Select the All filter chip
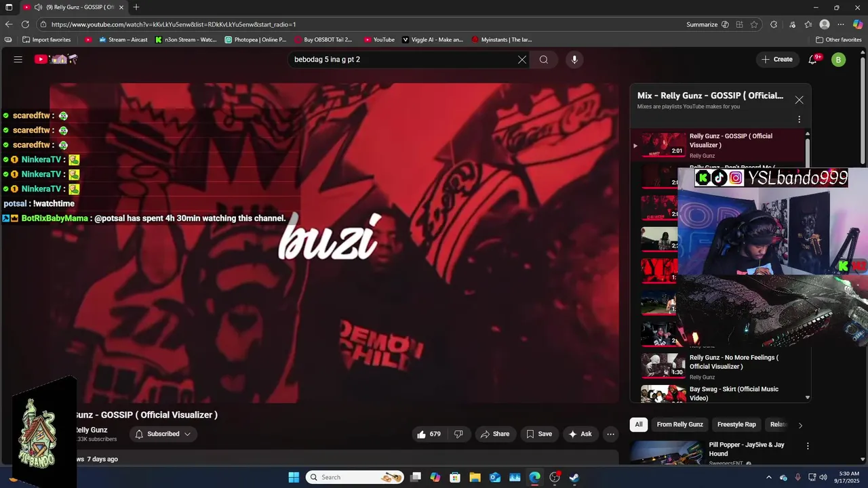 pos(638,424)
